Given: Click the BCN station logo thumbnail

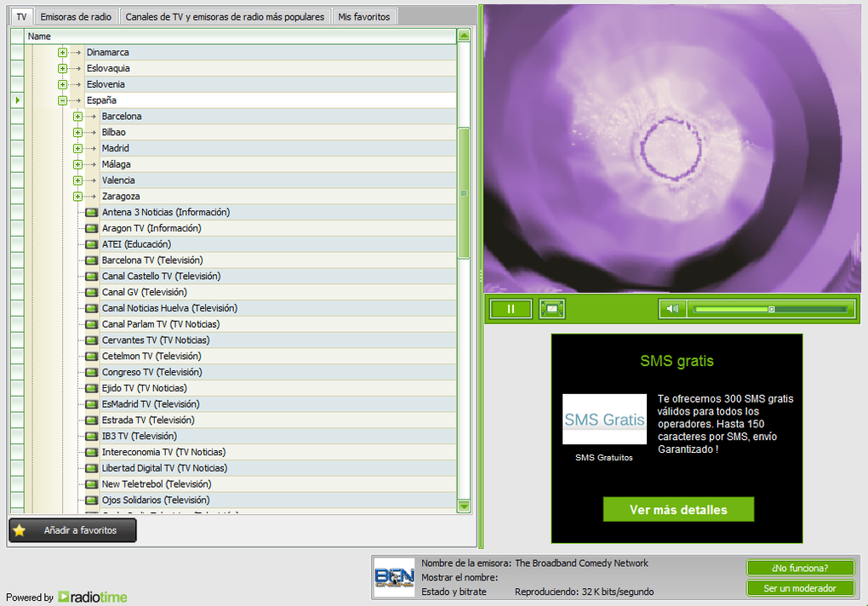Looking at the screenshot, I should tap(394, 577).
